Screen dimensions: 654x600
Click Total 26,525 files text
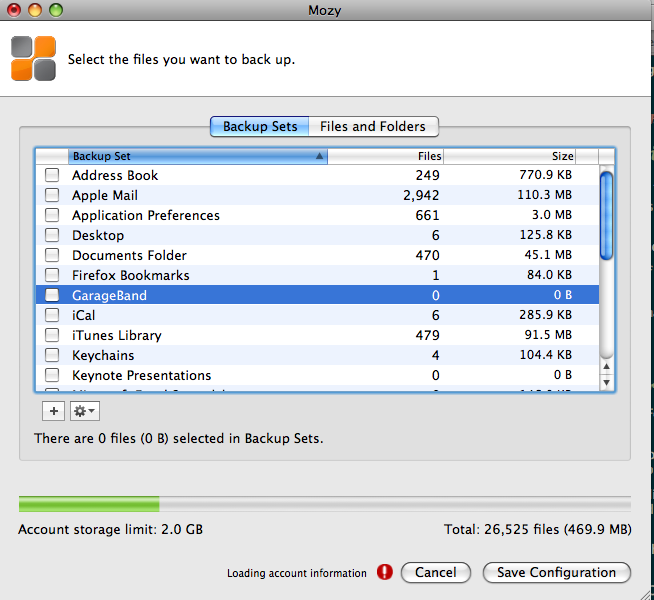[x=538, y=529]
